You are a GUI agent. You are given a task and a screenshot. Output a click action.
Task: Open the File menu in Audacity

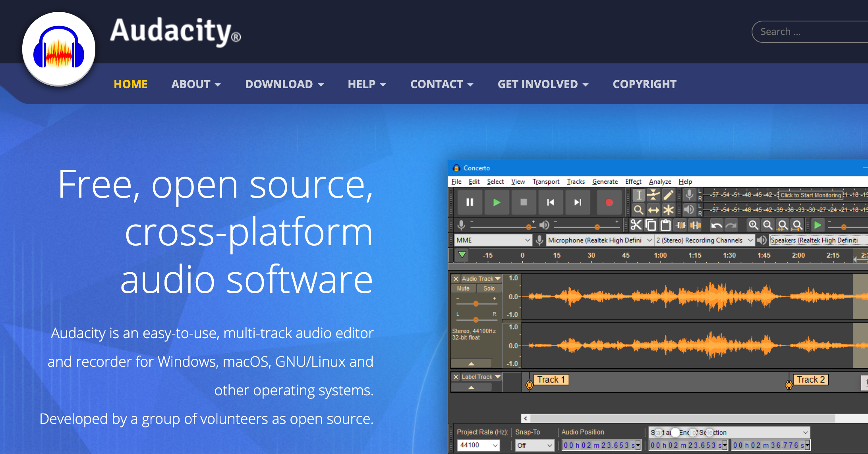(456, 181)
